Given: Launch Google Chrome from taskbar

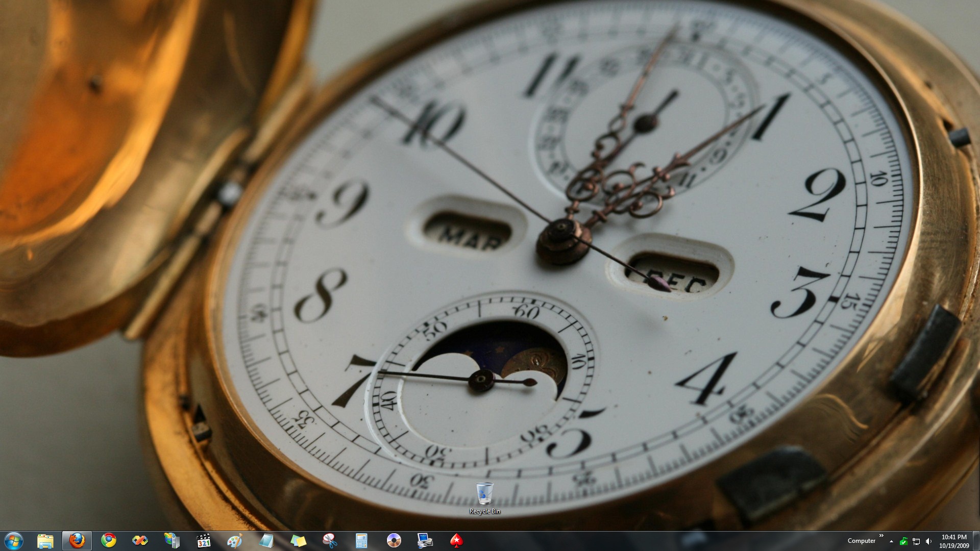Looking at the screenshot, I should (x=109, y=540).
